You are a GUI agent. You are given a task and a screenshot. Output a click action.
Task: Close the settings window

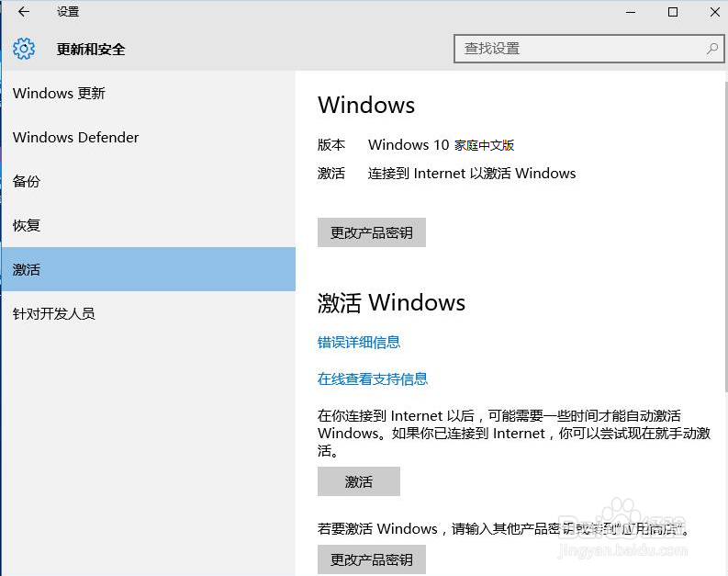714,12
